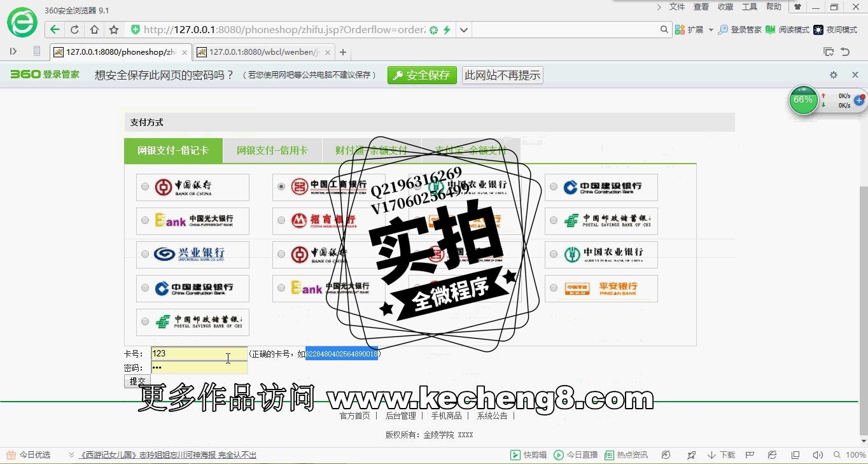Open 快剪辑 in the status bar

pyautogui.click(x=529, y=455)
